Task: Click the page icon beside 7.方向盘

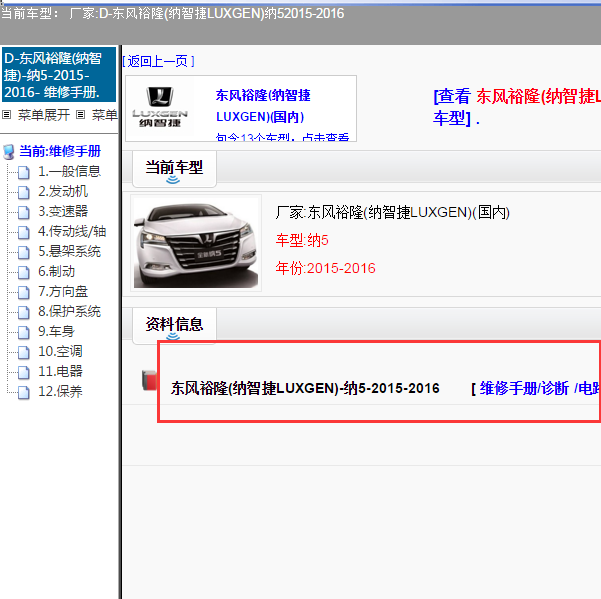Action: coord(24,292)
